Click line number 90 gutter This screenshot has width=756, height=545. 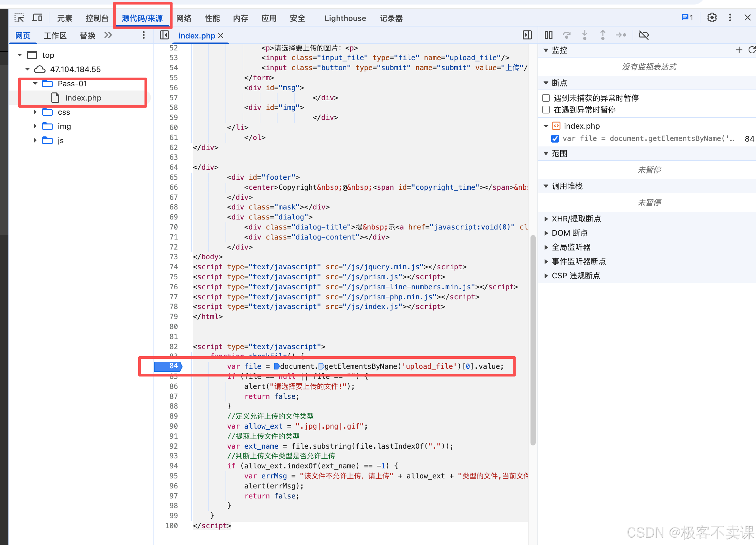click(x=173, y=426)
